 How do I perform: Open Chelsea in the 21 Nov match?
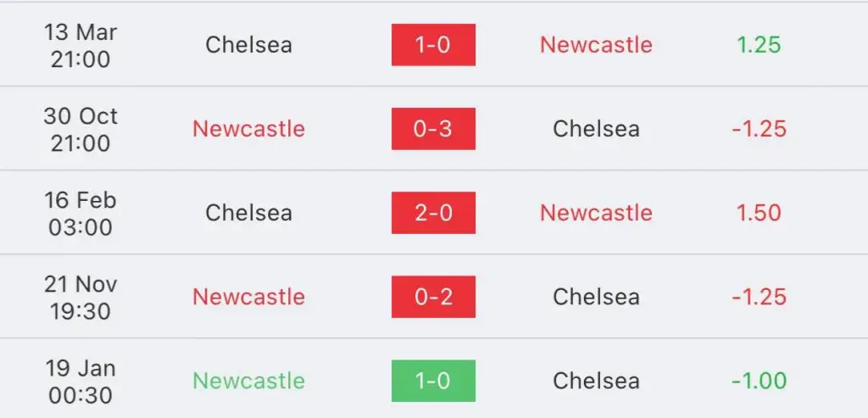click(x=596, y=298)
